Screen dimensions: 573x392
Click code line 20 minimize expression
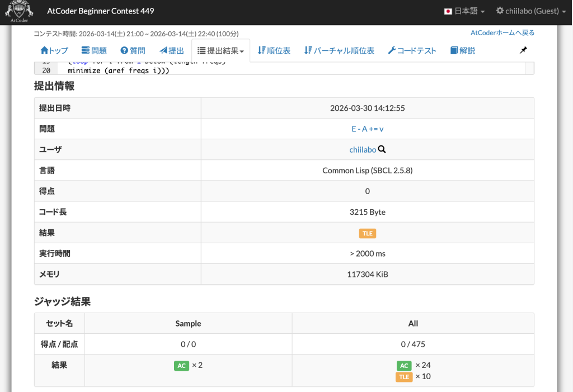[119, 70]
